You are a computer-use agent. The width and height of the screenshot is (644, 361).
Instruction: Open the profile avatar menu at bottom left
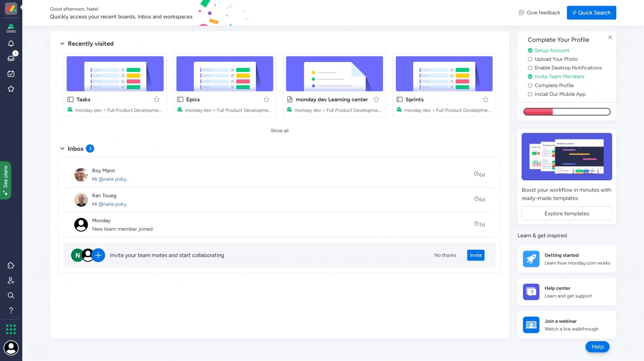tap(11, 348)
